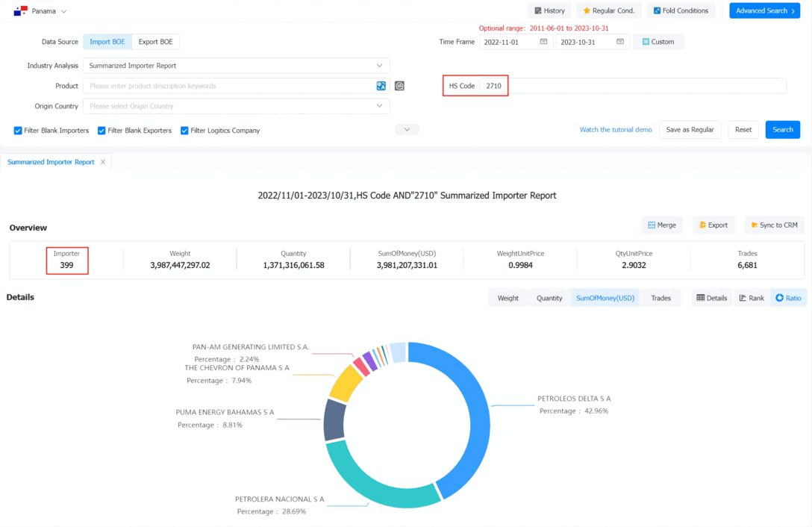This screenshot has height=527, width=812.
Task: Click the product translate icon
Action: pos(381,86)
